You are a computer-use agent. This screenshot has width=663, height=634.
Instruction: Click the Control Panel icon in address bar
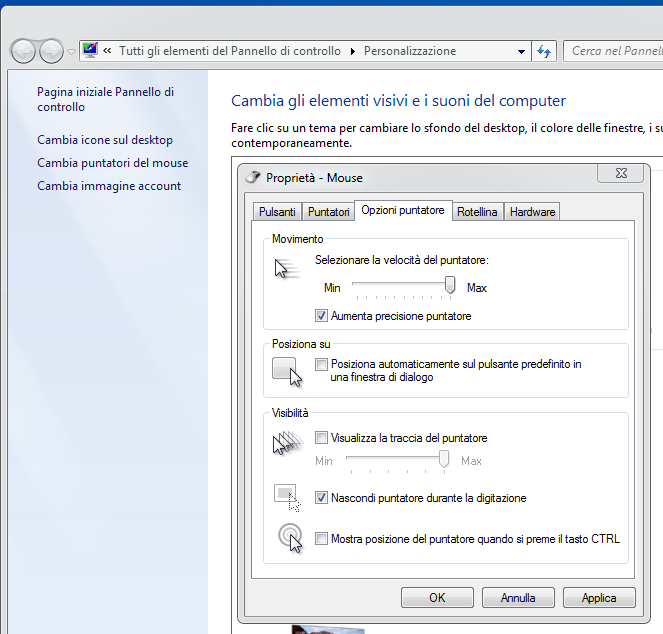(x=91, y=50)
